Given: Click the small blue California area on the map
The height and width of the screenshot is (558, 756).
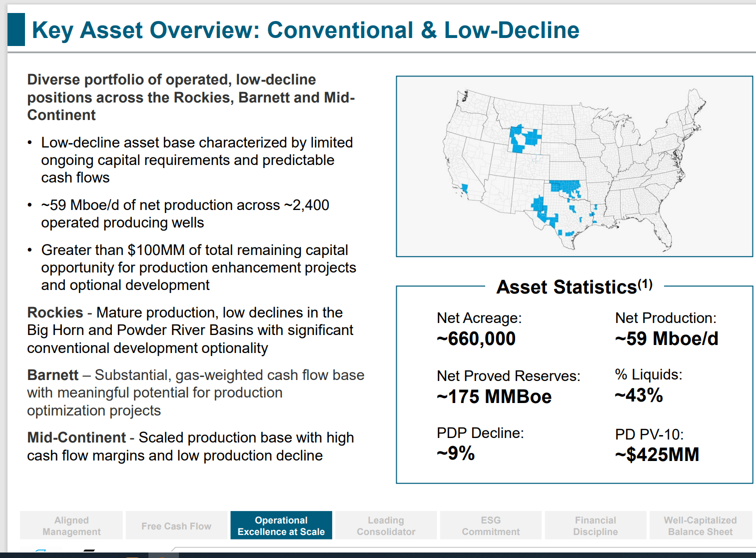Looking at the screenshot, I should click(x=465, y=189).
